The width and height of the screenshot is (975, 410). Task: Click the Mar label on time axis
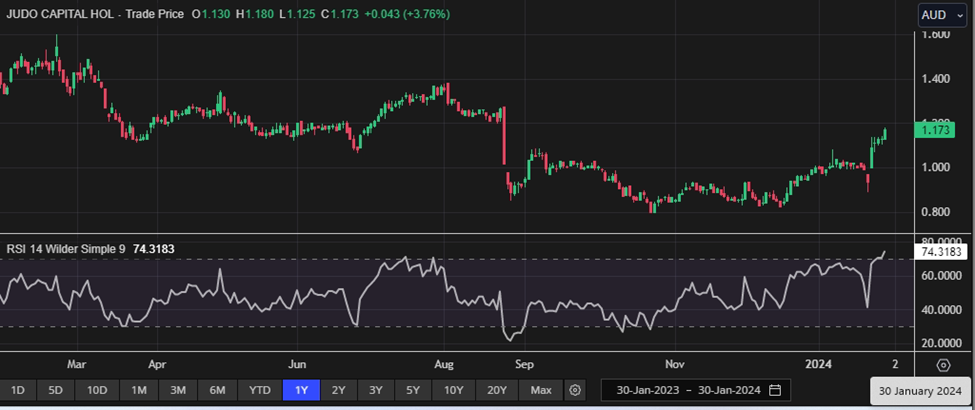76,363
